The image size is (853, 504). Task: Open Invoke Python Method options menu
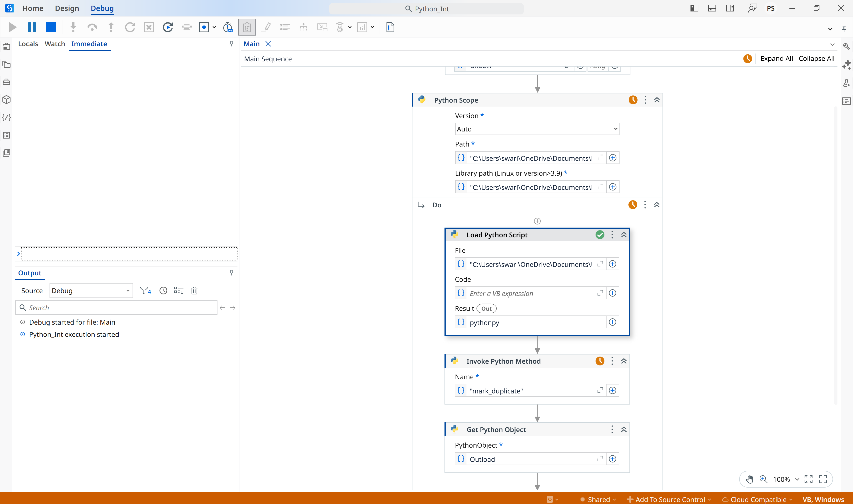612,361
